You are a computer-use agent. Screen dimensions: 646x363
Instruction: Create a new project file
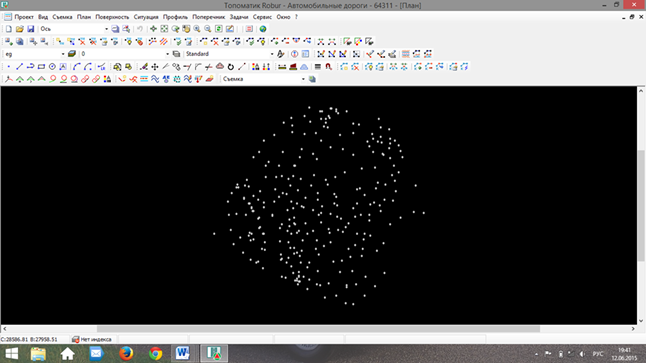(9, 29)
